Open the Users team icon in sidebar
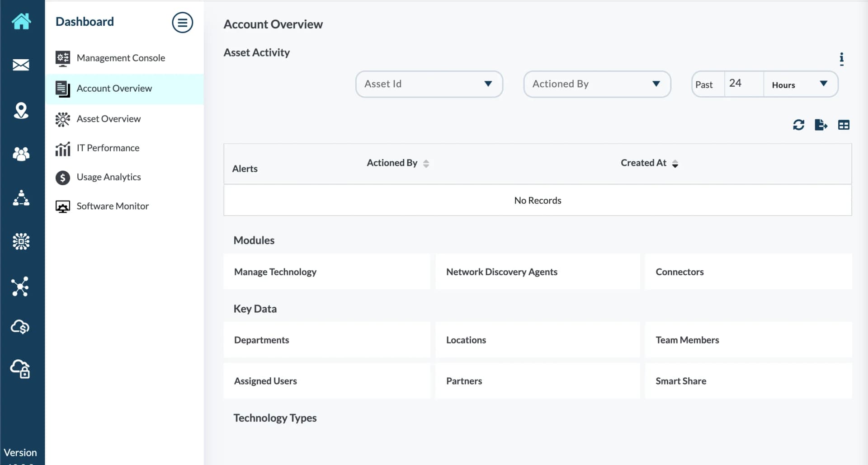 click(x=21, y=154)
